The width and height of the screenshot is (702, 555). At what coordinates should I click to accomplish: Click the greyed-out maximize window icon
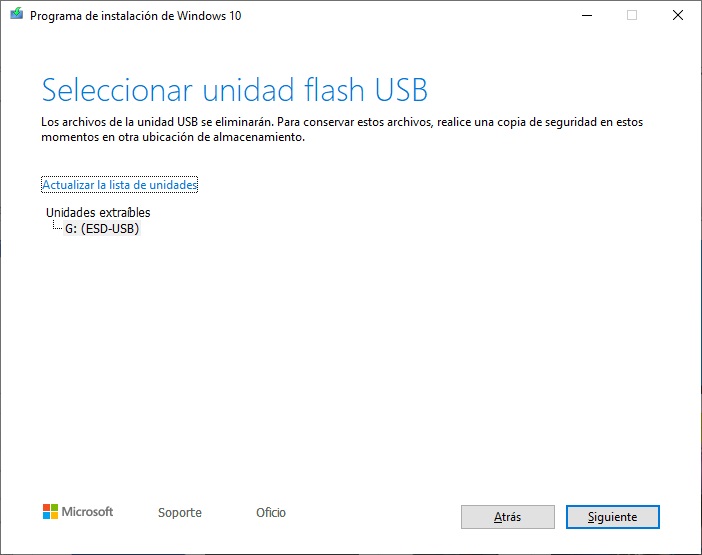(632, 15)
